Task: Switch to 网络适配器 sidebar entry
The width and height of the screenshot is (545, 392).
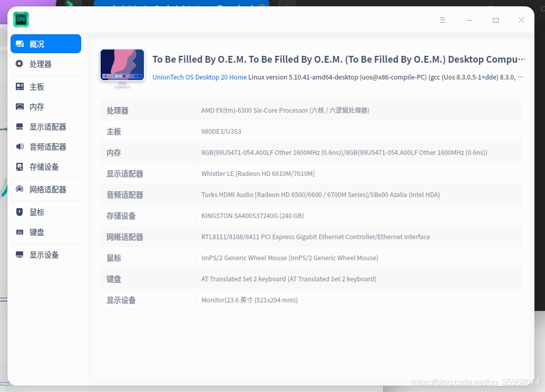Action: [x=46, y=189]
